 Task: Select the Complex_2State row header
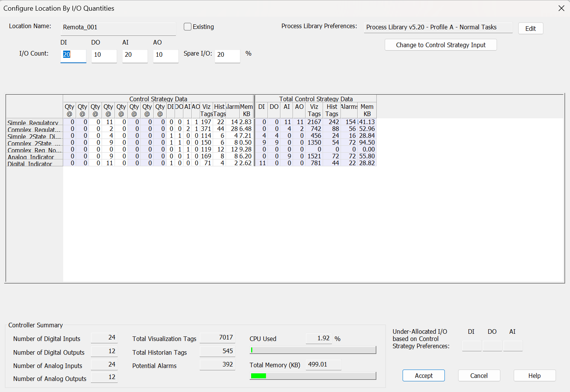pos(35,143)
